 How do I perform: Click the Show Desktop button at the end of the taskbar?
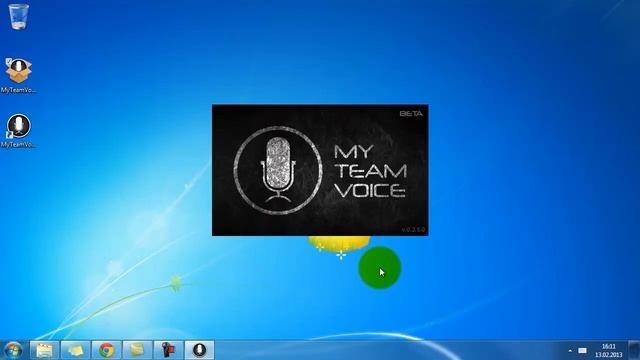[634, 350]
